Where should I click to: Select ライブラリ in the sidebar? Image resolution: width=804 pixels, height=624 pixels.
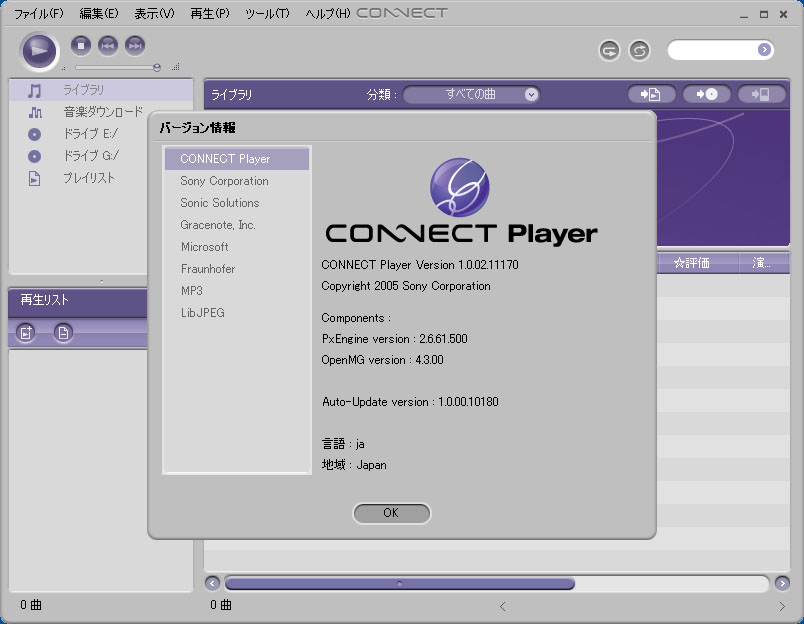tap(101, 90)
